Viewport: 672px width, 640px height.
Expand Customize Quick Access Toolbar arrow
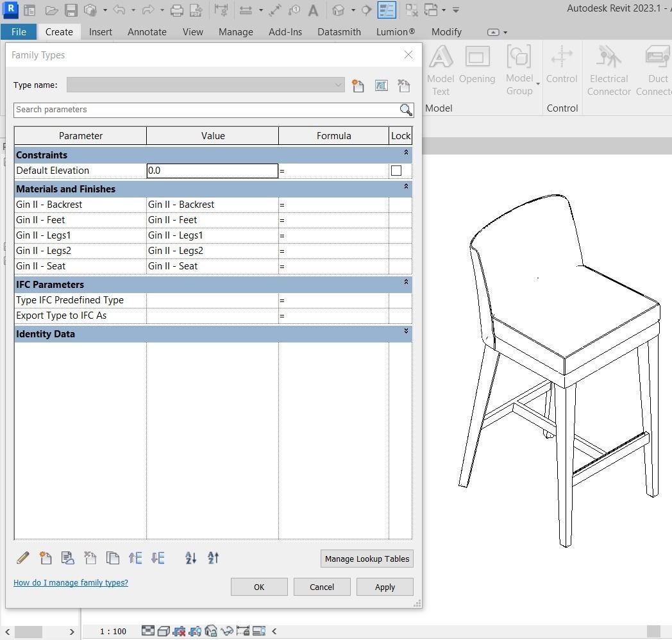(456, 10)
